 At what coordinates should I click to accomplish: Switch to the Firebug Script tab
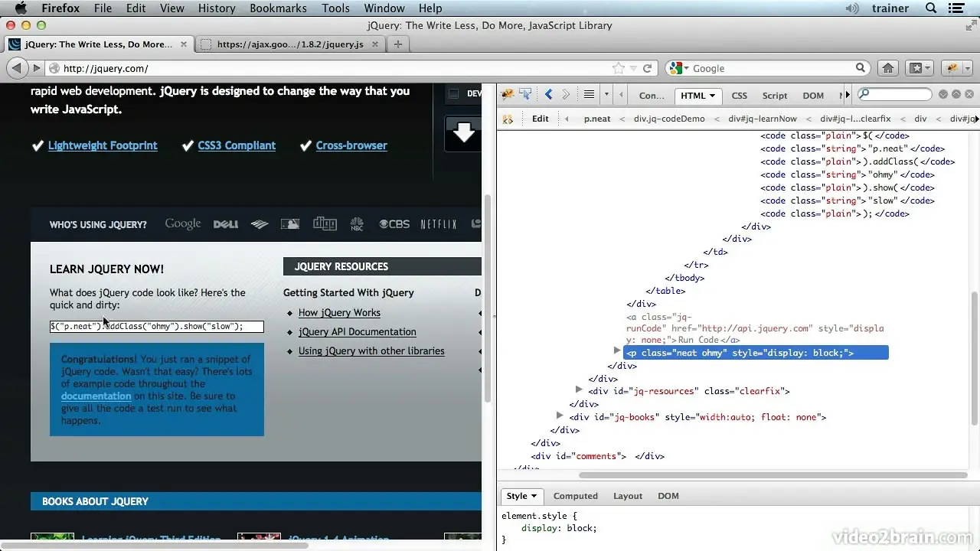[775, 96]
